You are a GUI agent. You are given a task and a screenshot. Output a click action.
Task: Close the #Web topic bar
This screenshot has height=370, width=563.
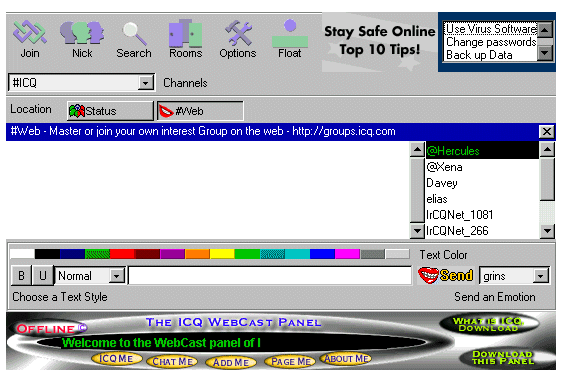546,131
